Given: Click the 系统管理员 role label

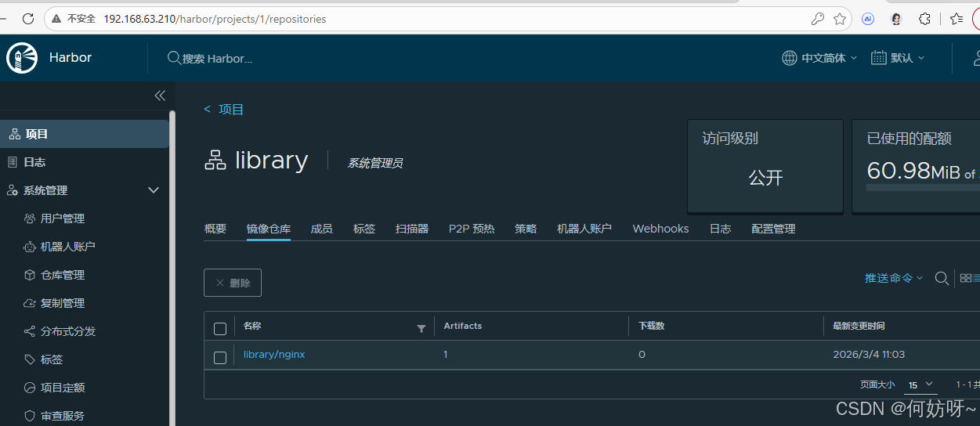Looking at the screenshot, I should (375, 164).
